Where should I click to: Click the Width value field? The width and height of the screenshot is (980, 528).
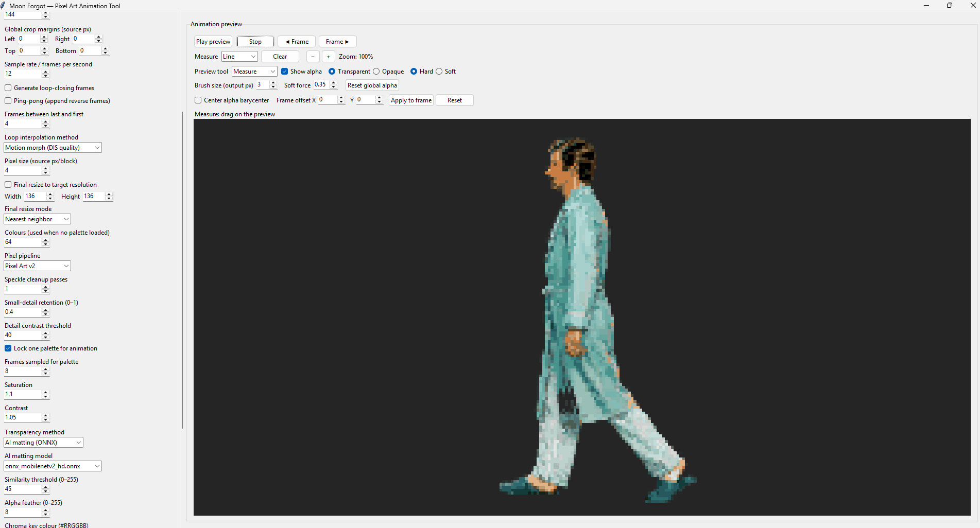coord(35,196)
